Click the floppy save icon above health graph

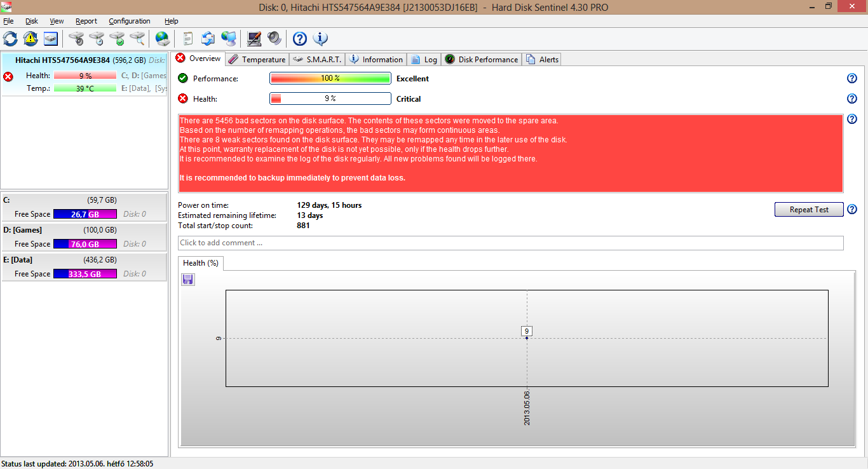[x=188, y=280]
